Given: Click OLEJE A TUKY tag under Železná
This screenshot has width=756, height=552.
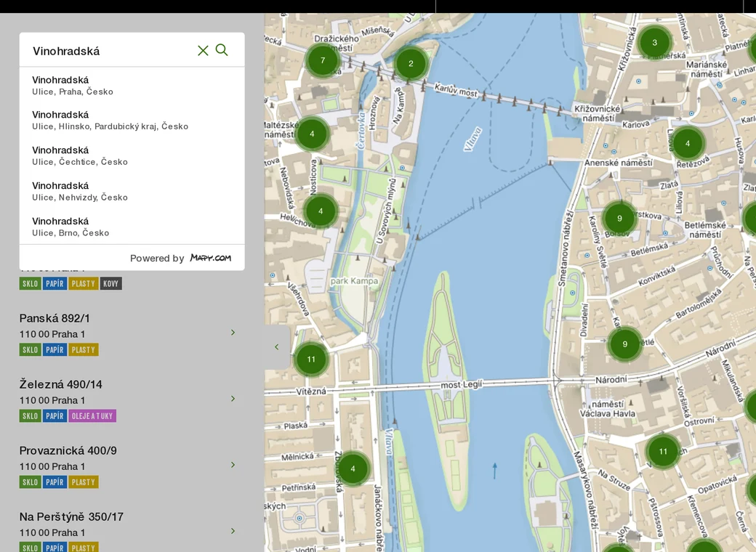Looking at the screenshot, I should (92, 415).
